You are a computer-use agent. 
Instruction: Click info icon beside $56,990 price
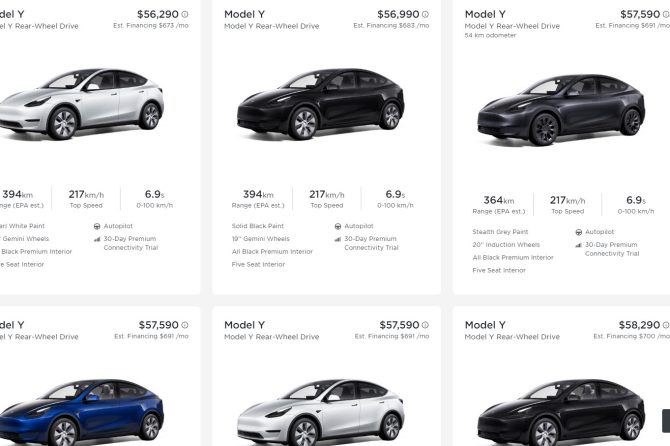(x=425, y=14)
